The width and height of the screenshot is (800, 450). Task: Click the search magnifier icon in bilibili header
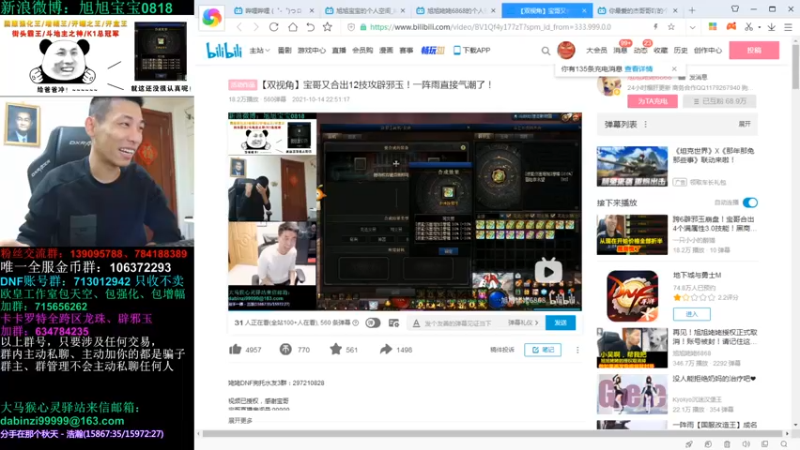click(546, 51)
